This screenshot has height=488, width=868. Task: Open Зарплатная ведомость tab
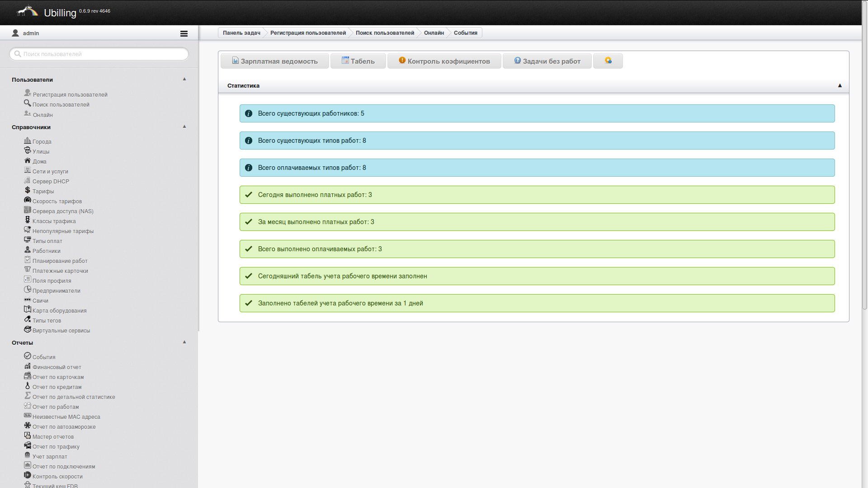[x=275, y=61]
